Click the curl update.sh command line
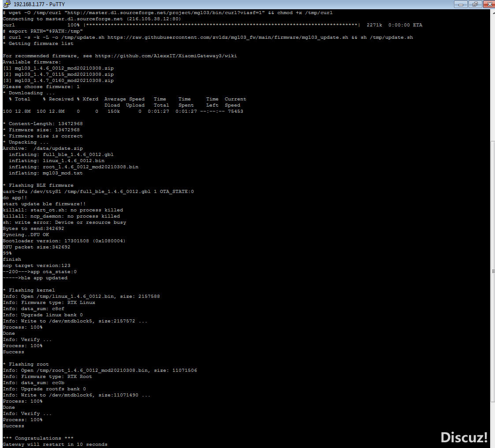This screenshot has width=495, height=448. [x=208, y=37]
